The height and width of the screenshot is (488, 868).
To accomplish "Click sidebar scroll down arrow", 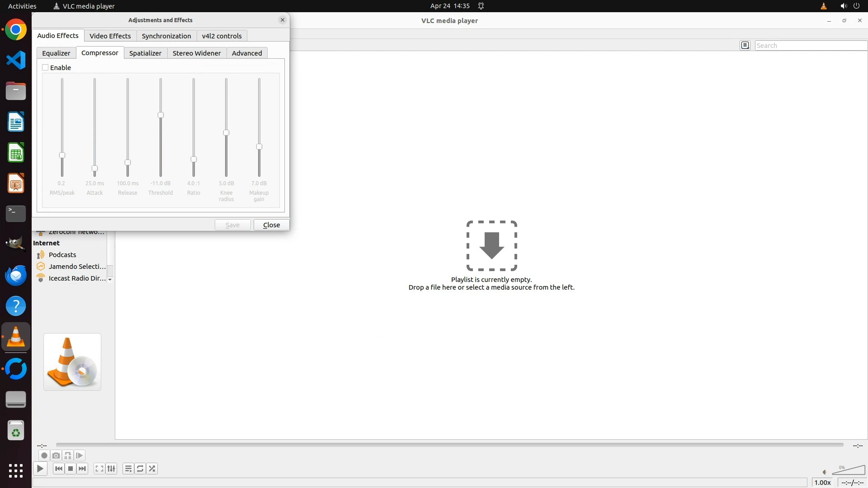I will click(110, 279).
